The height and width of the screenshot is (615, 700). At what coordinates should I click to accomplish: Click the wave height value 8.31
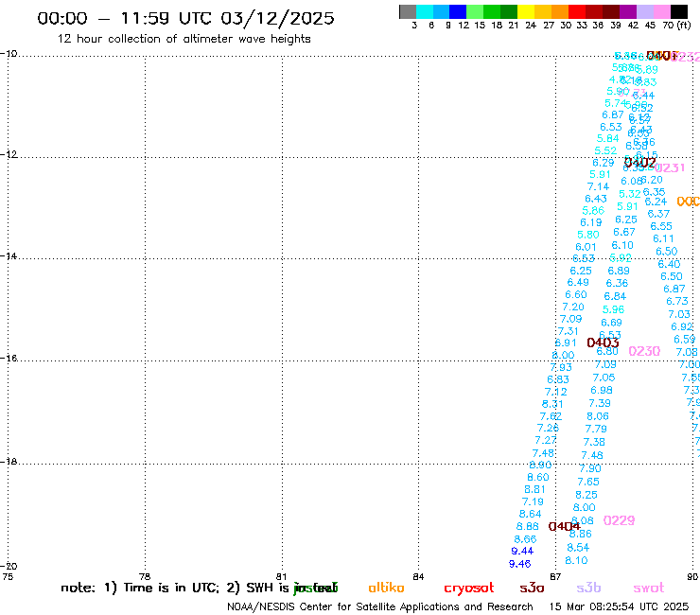point(552,404)
